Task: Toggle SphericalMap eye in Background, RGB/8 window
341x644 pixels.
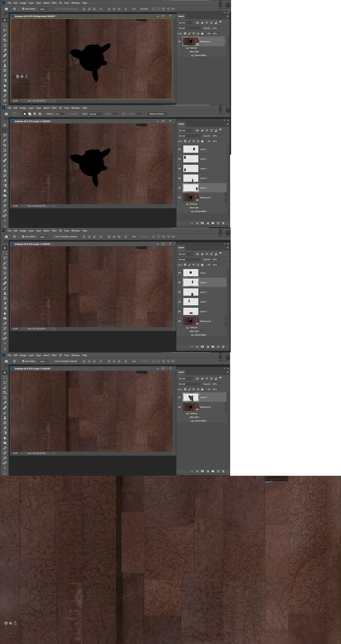Action: point(192,56)
